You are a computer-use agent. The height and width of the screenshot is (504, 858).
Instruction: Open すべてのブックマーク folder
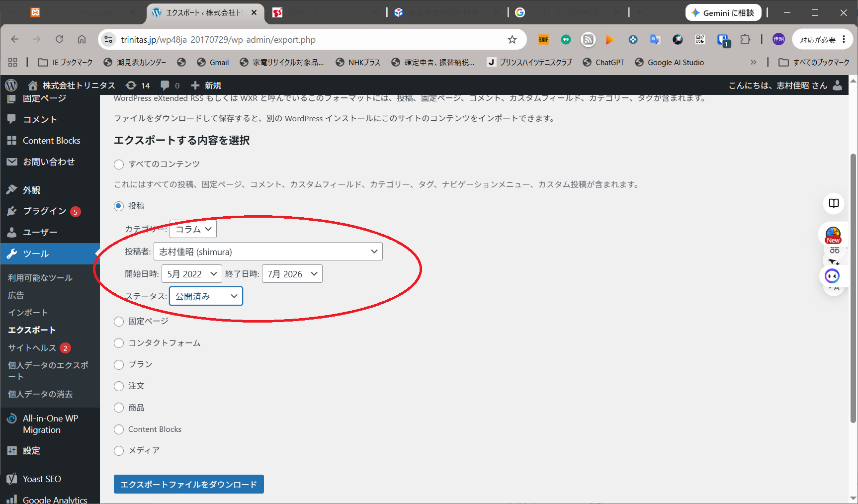coord(814,62)
